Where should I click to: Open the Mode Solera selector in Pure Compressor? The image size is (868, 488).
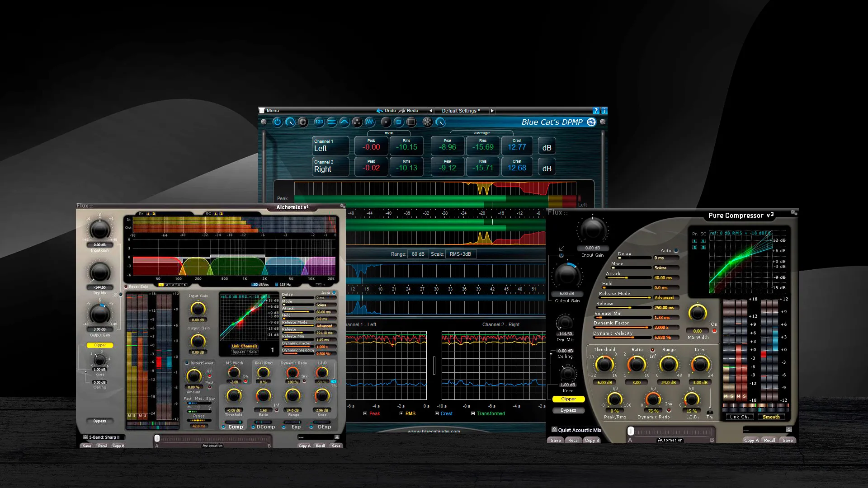666,268
